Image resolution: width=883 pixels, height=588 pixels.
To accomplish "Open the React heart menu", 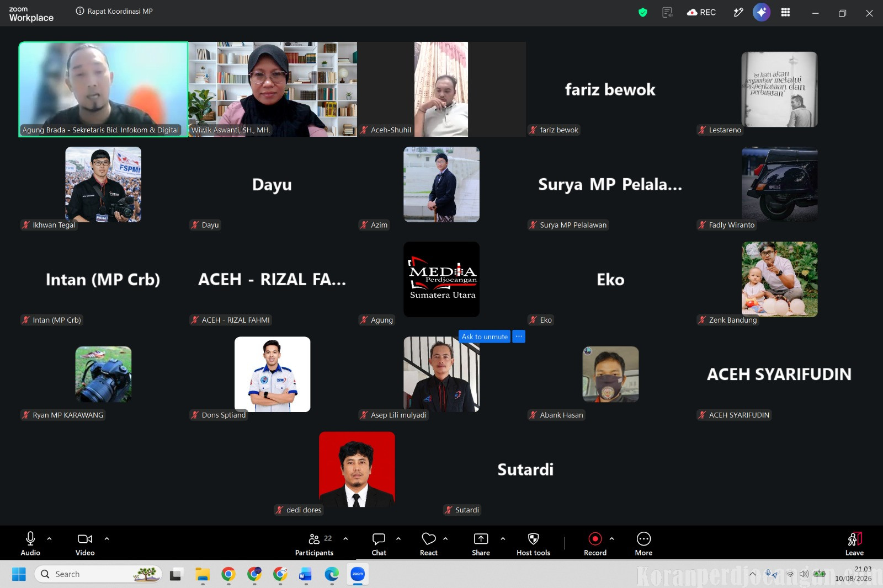I will click(429, 543).
